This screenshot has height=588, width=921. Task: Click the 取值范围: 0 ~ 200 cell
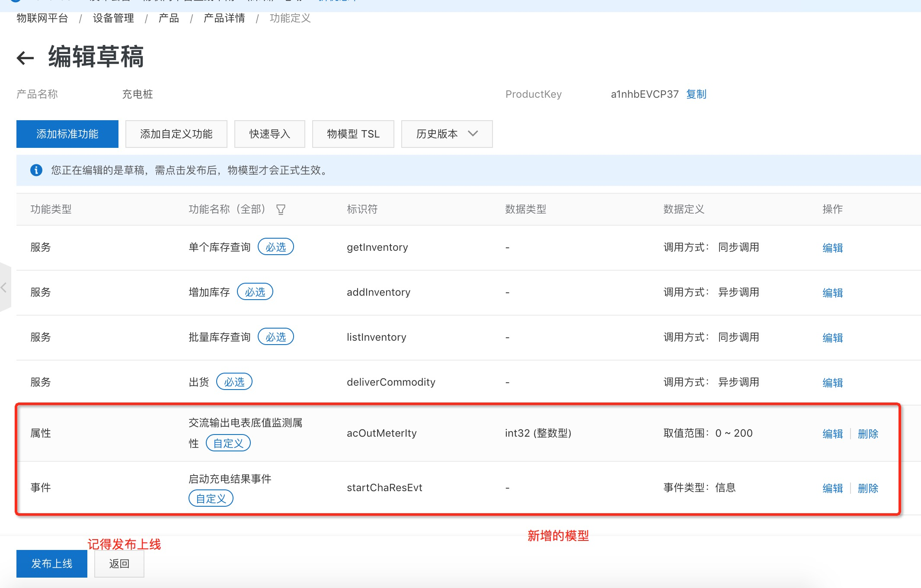click(708, 433)
